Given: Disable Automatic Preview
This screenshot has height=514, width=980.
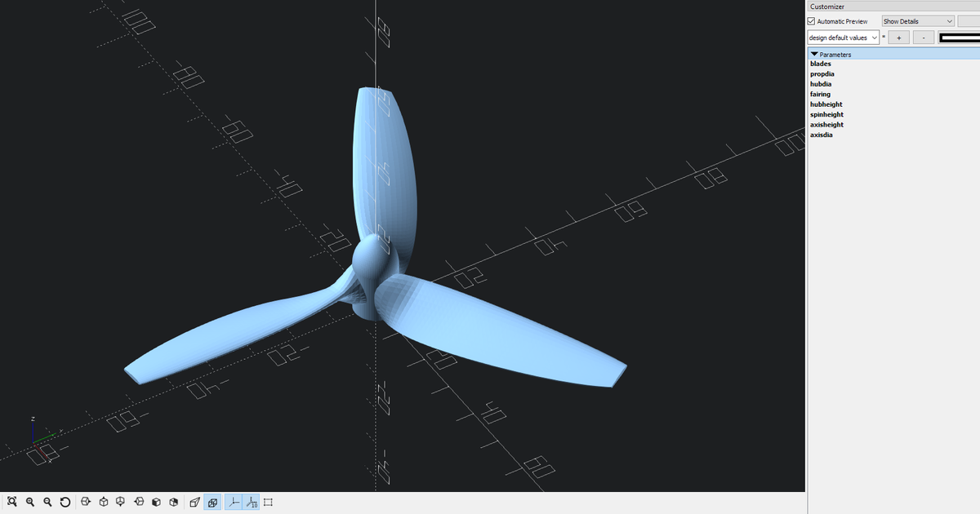Looking at the screenshot, I should pyautogui.click(x=812, y=20).
